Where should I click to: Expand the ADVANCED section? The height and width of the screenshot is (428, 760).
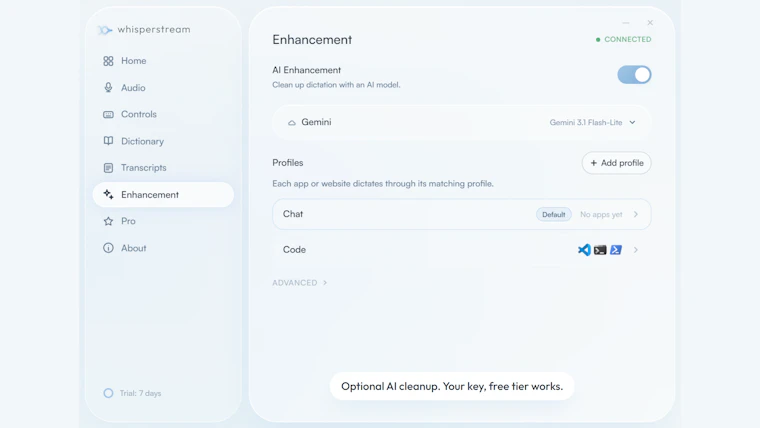pyautogui.click(x=300, y=283)
